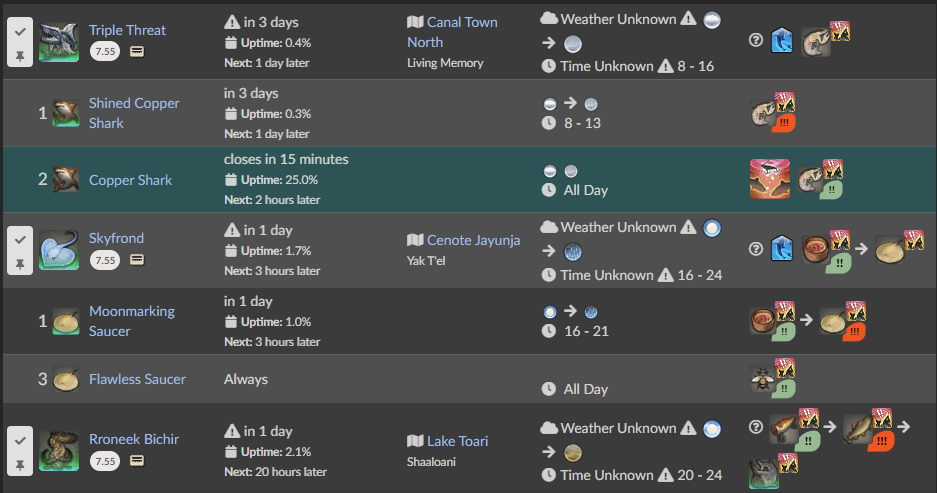Click the Skyfrond fish thumbnail
This screenshot has width=937, height=493.
(59, 250)
